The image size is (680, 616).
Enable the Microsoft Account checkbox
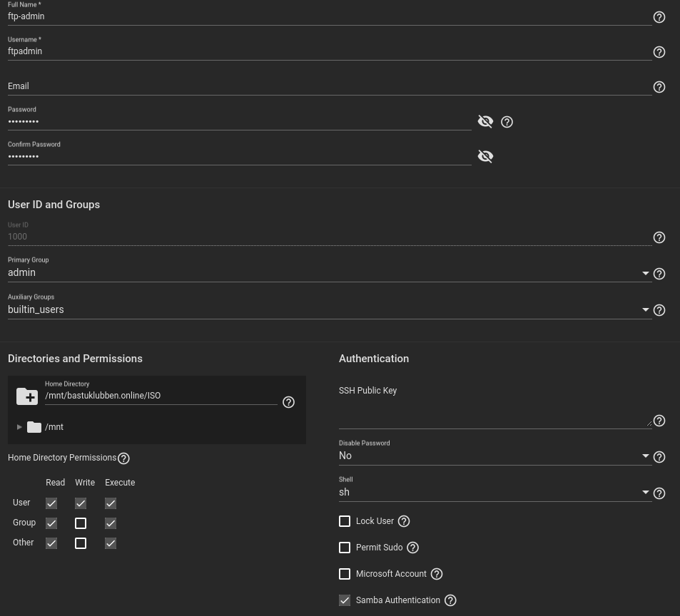pyautogui.click(x=345, y=574)
